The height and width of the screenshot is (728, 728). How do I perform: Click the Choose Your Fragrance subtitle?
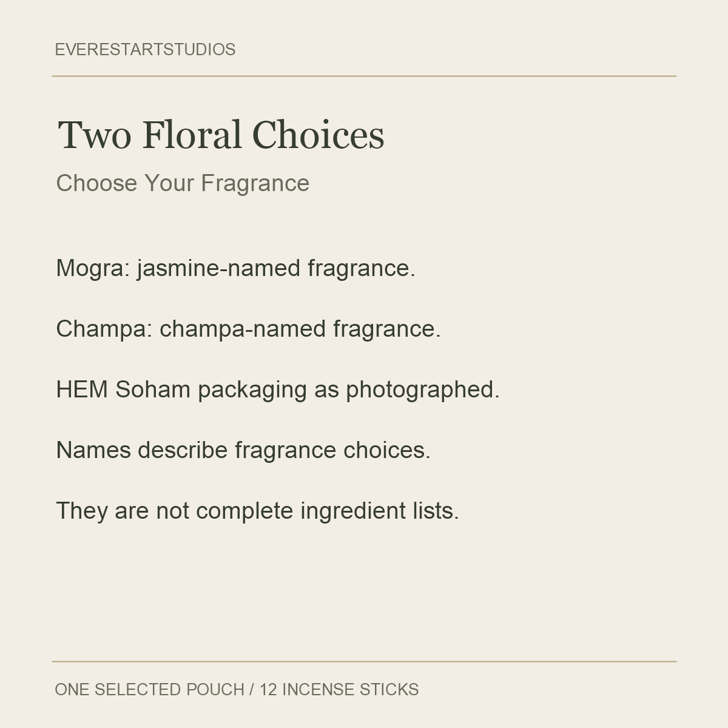click(183, 183)
